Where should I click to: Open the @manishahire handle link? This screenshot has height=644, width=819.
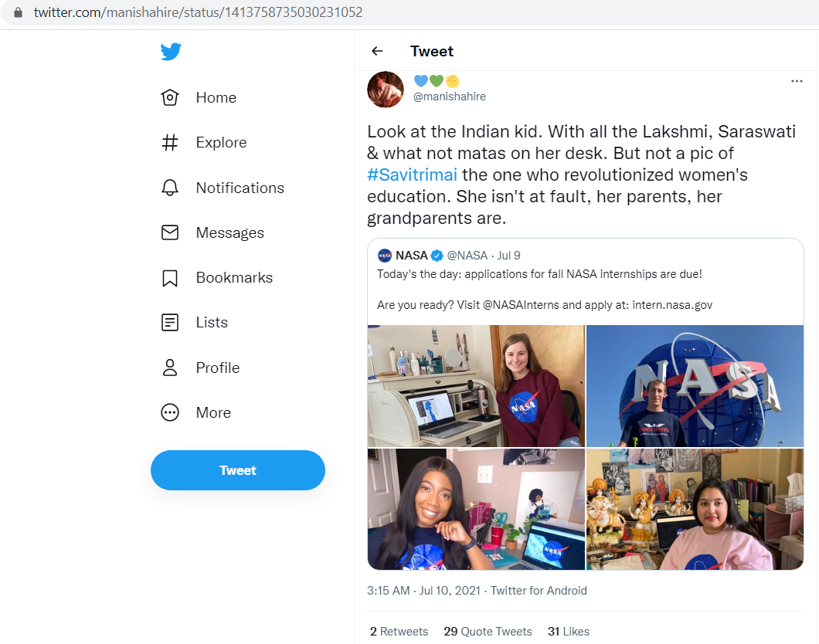point(449,97)
